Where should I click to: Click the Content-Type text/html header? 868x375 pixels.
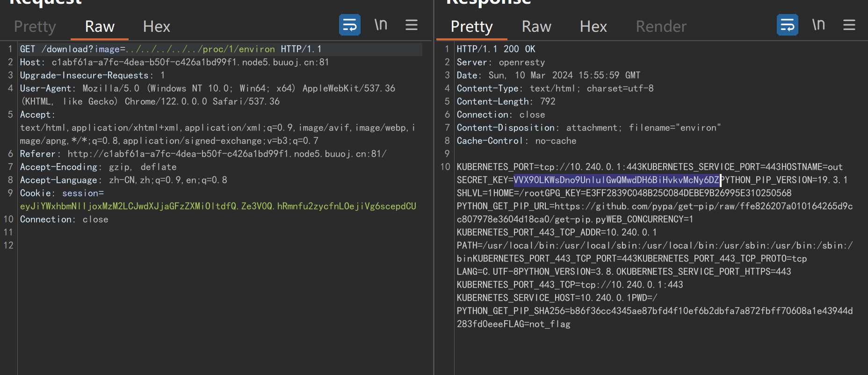tap(555, 88)
